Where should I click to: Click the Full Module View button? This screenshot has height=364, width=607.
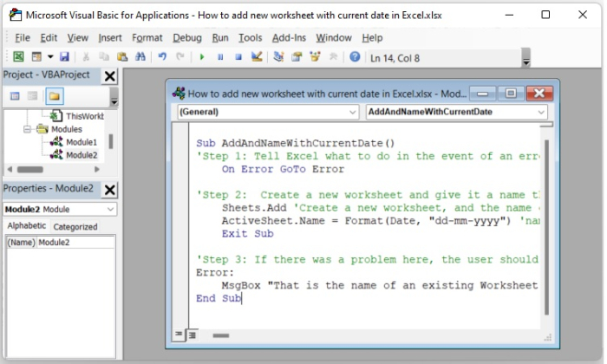tap(192, 335)
